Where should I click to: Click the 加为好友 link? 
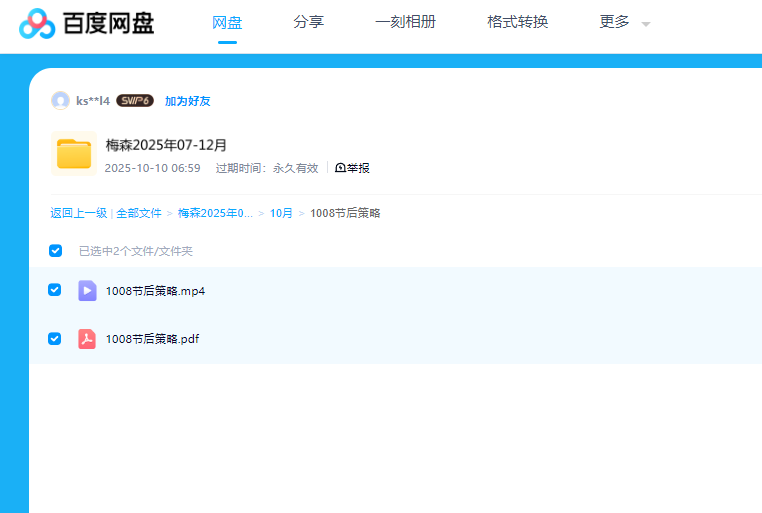click(187, 101)
